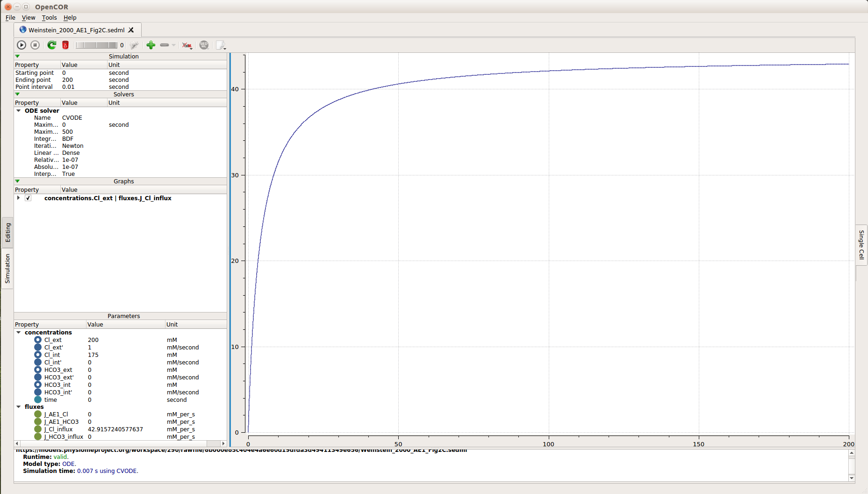Close the Weinstein_2000_AE1_Fig2C.sedml tab
868x494 pixels.
(x=131, y=30)
